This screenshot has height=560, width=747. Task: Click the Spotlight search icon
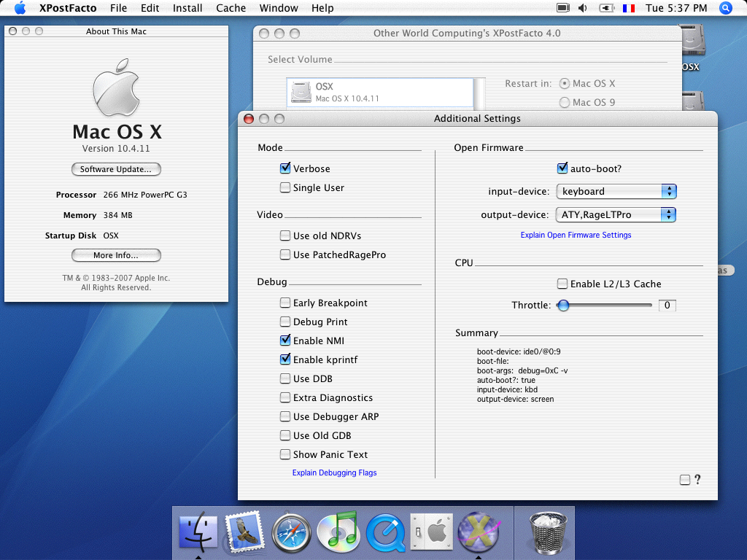click(725, 8)
